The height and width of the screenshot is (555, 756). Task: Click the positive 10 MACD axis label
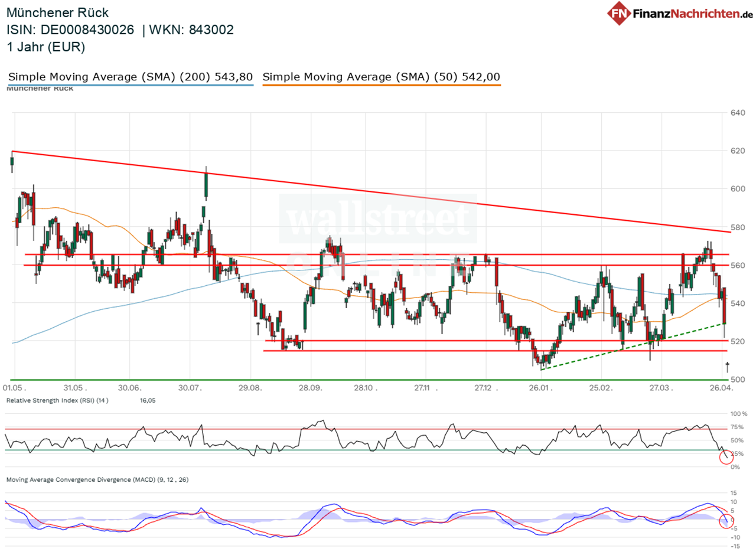tap(735, 502)
